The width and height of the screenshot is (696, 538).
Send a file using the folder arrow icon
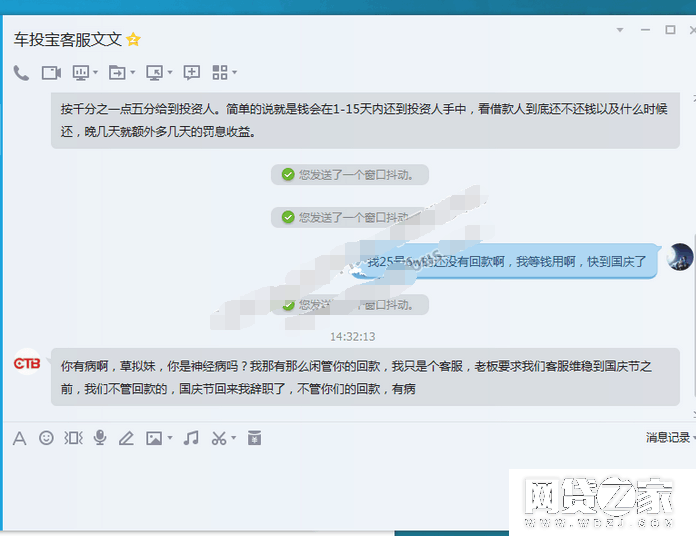pyautogui.click(x=117, y=73)
